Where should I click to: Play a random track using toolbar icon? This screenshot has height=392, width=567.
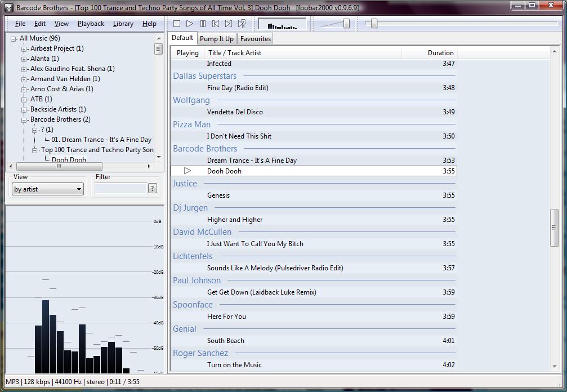pos(242,24)
